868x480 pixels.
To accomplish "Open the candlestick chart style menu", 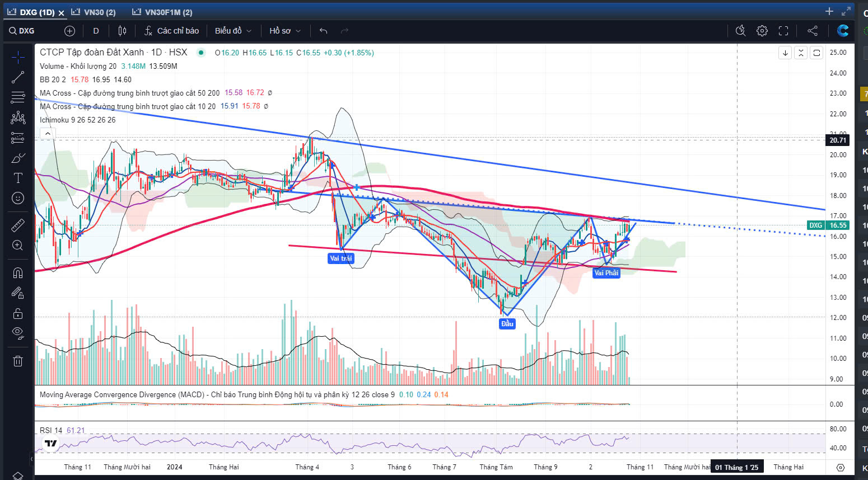I will click(x=122, y=31).
